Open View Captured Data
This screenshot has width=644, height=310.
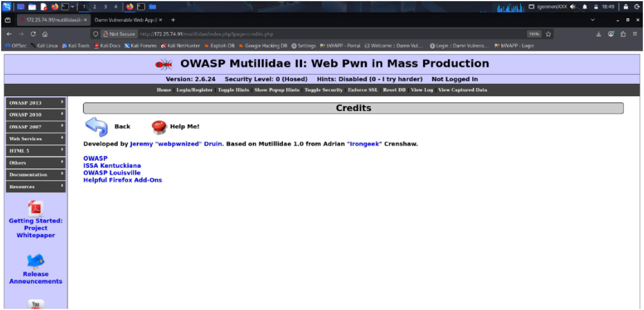[462, 90]
